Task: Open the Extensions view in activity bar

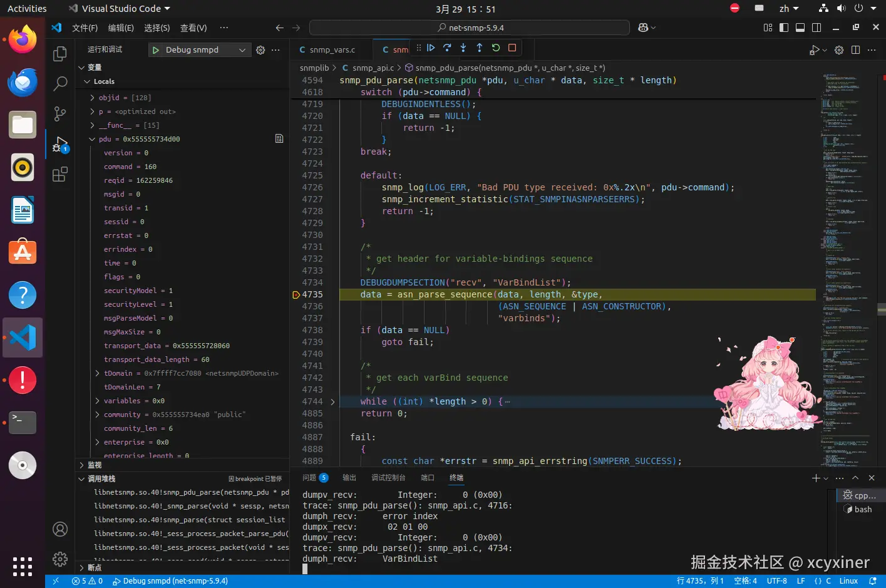Action: click(x=60, y=174)
